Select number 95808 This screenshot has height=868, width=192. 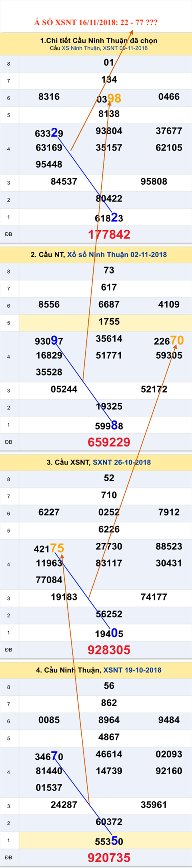[x=154, y=182]
